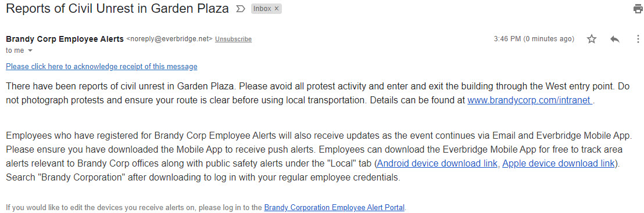Open the three-dot more options menu
The width and height of the screenshot is (644, 213).
tap(638, 39)
